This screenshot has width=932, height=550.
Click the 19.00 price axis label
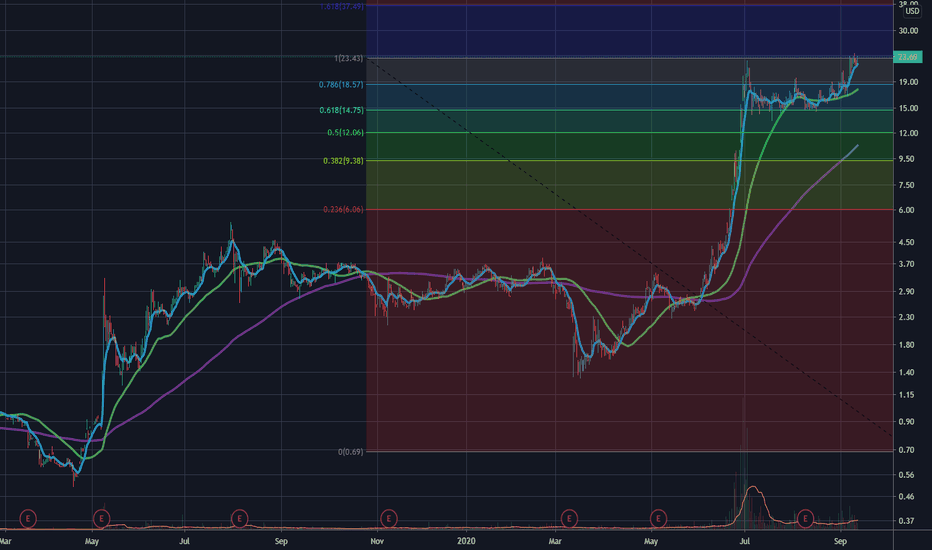pyautogui.click(x=908, y=82)
